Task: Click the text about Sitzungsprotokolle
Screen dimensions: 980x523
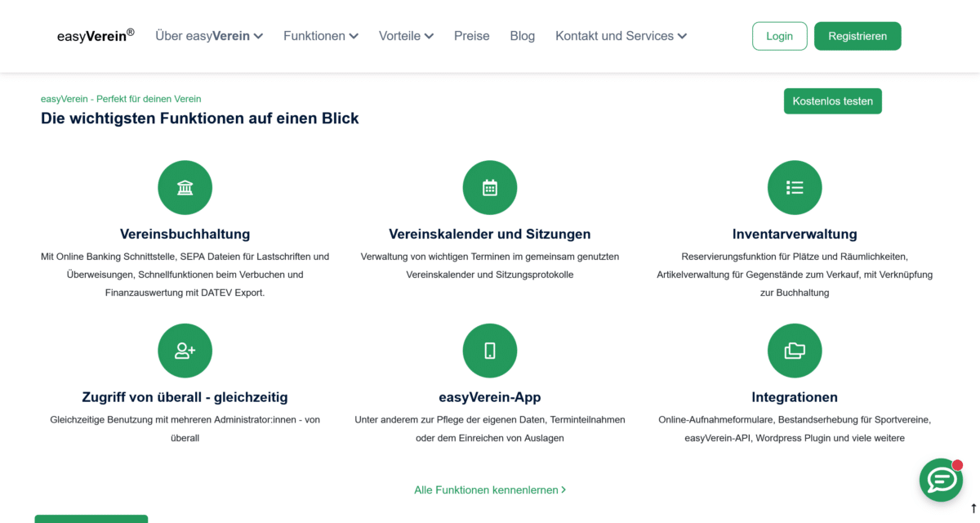Action: click(490, 266)
